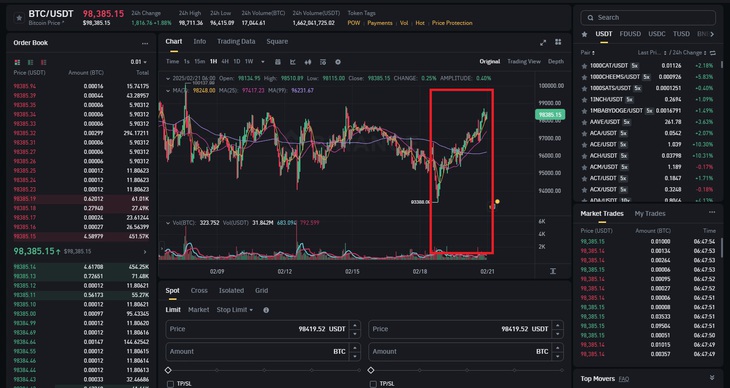Open chart settings gear icon

(x=338, y=62)
